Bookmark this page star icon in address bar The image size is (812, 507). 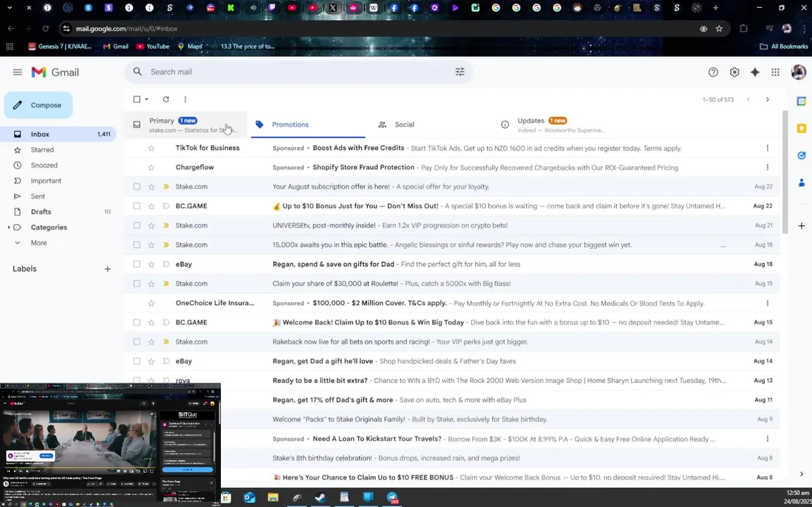click(719, 29)
